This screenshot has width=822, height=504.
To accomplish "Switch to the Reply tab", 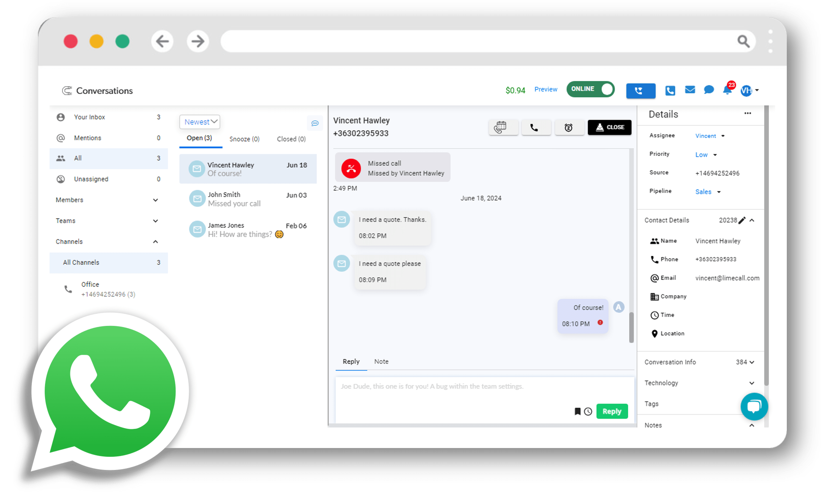I will [x=351, y=362].
